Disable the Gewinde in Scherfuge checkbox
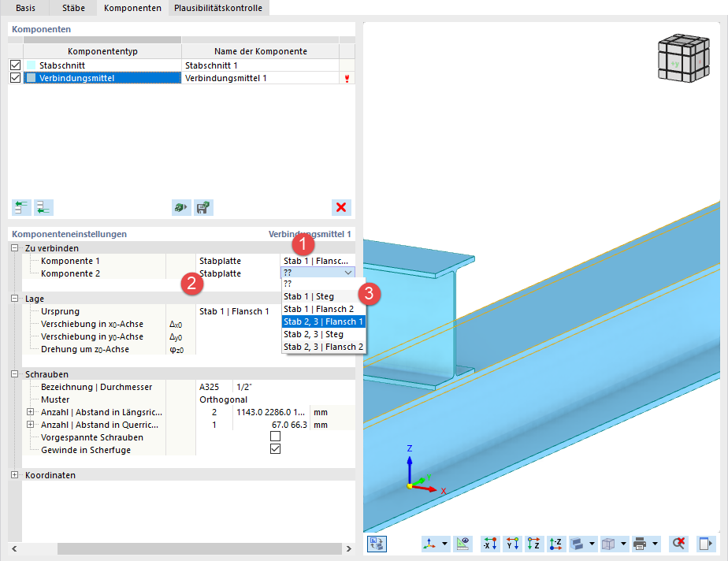Viewport: 728px width, 561px height. click(x=275, y=449)
